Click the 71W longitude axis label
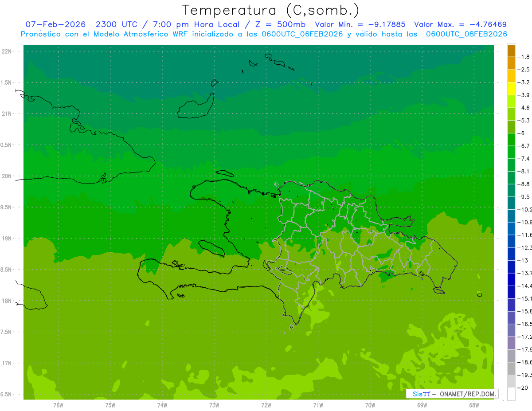 pyautogui.click(x=318, y=405)
